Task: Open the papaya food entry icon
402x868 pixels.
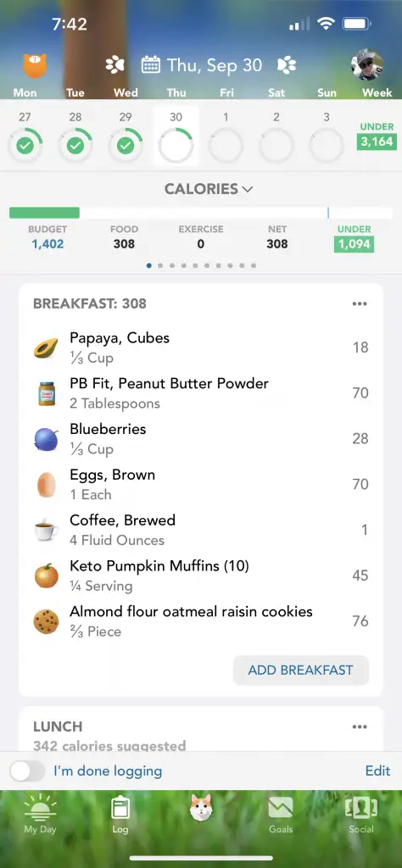Action: coord(46,348)
